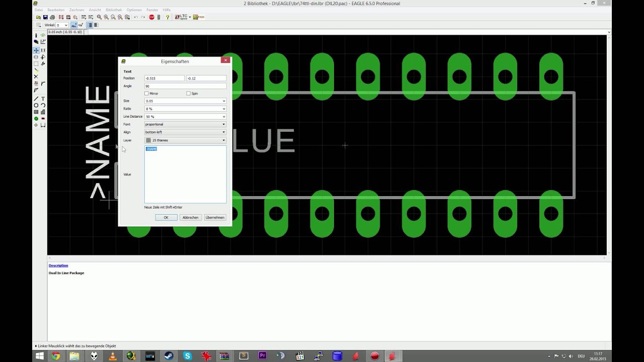Open the Description link
Screen dimensions: 644x362
pos(58,265)
